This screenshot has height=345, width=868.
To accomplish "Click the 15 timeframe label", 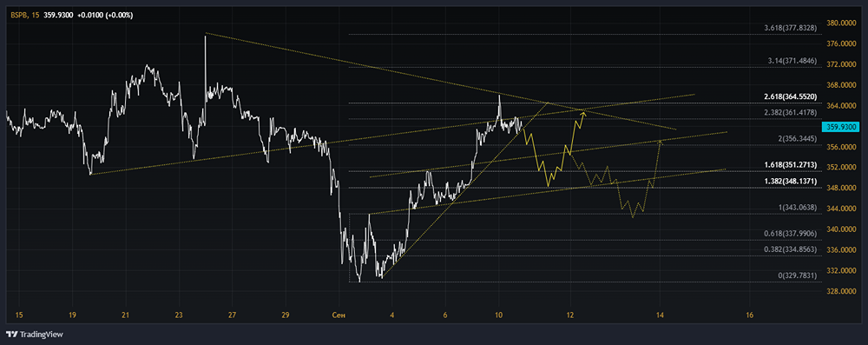I will 36,15.
